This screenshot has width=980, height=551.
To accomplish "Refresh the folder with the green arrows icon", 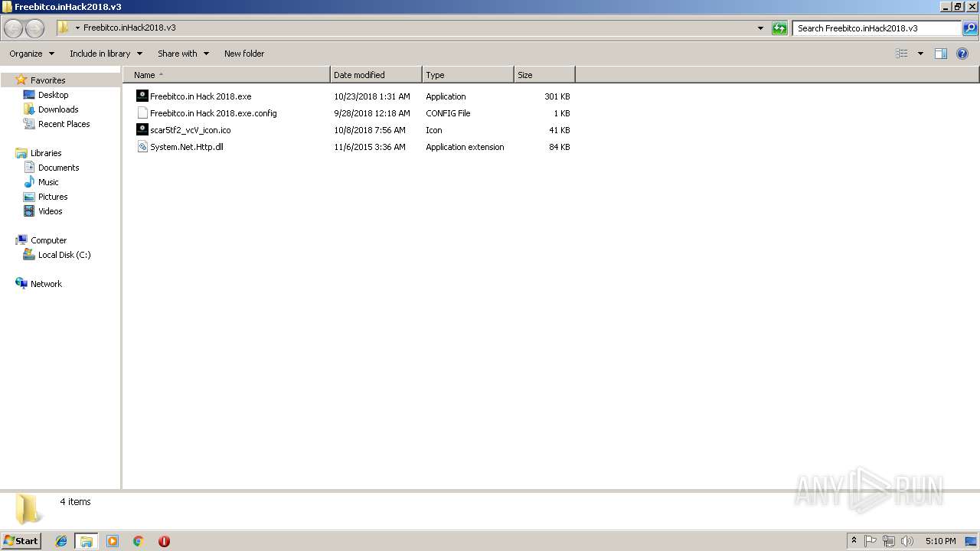I will [779, 28].
